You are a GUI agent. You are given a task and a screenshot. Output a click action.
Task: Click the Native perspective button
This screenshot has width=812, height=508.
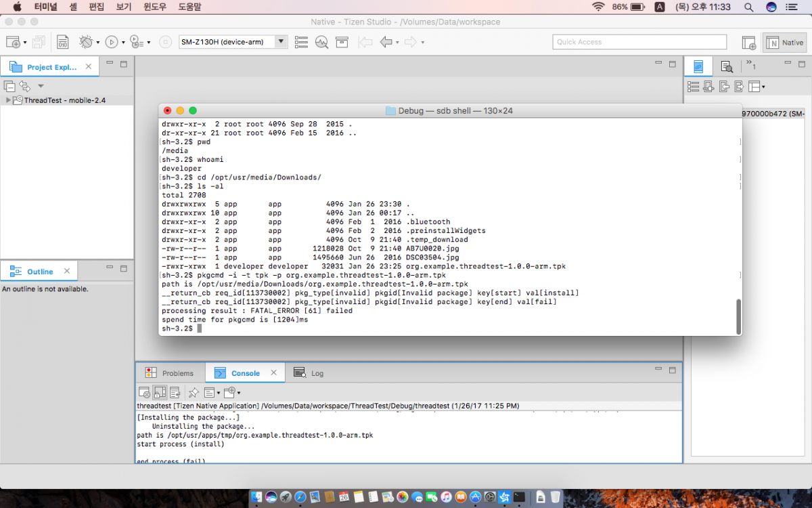[785, 43]
